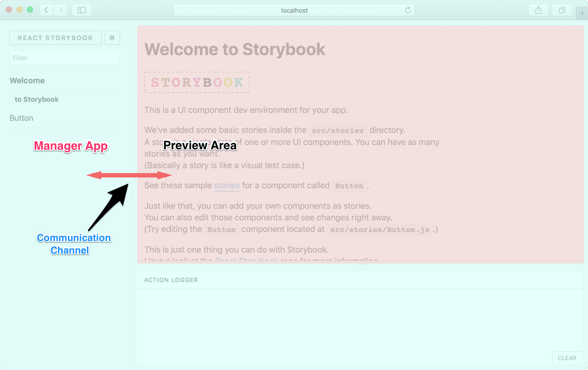Screen dimensions: 588x370
Task: Open the 'stories' hyperlink
Action: [227, 185]
